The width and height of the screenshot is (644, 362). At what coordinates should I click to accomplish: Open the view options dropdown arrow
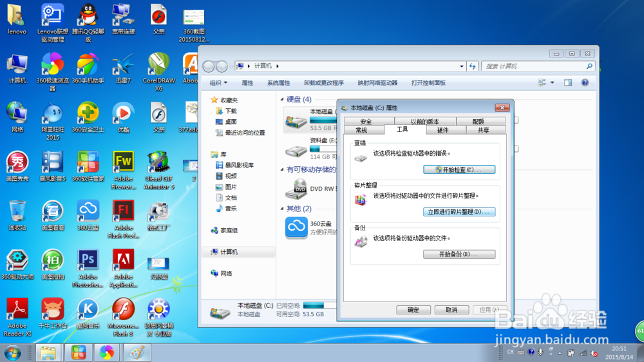[553, 82]
